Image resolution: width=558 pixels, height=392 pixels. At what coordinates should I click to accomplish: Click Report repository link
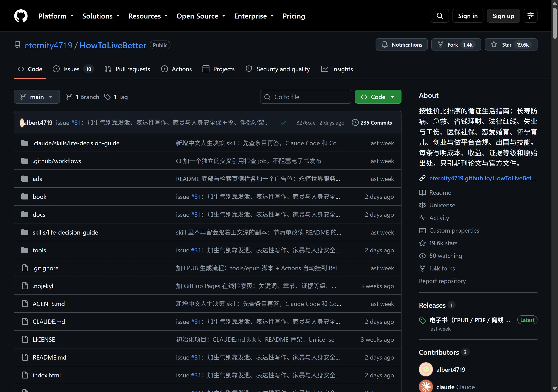(442, 281)
